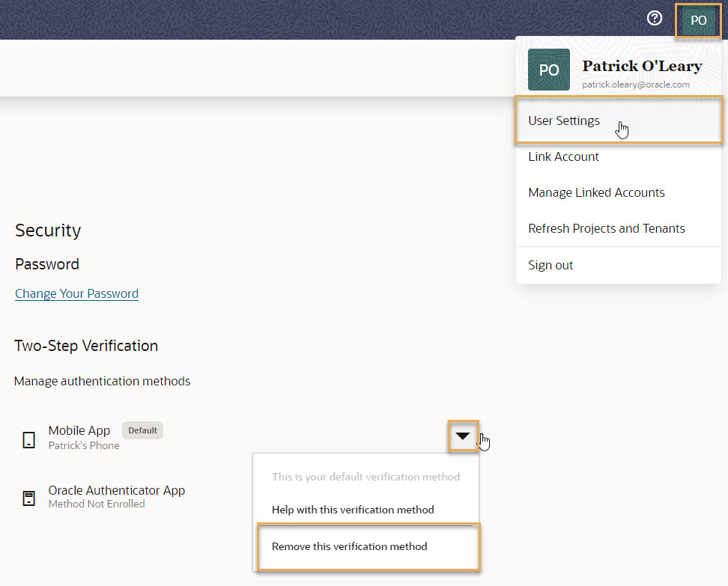Image resolution: width=728 pixels, height=586 pixels.
Task: Click the Mobile App phone icon
Action: tap(28, 439)
